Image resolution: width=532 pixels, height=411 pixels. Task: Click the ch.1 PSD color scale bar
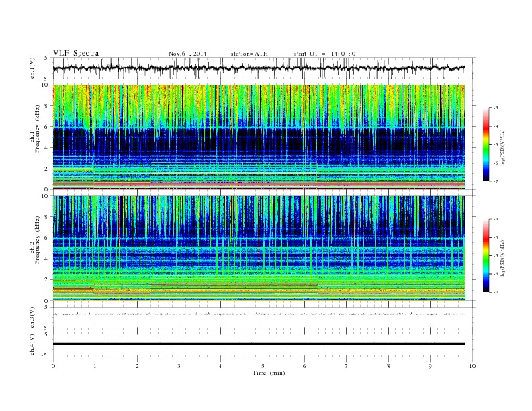tap(486, 144)
